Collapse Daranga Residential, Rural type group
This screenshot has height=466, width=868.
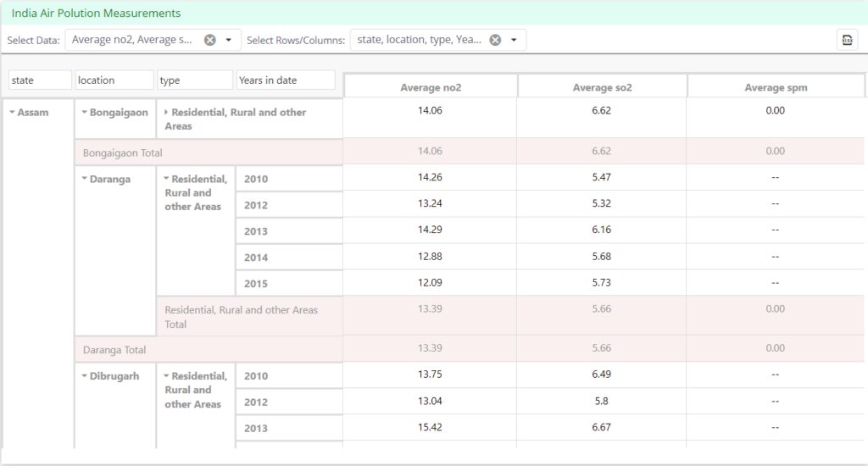click(166, 180)
